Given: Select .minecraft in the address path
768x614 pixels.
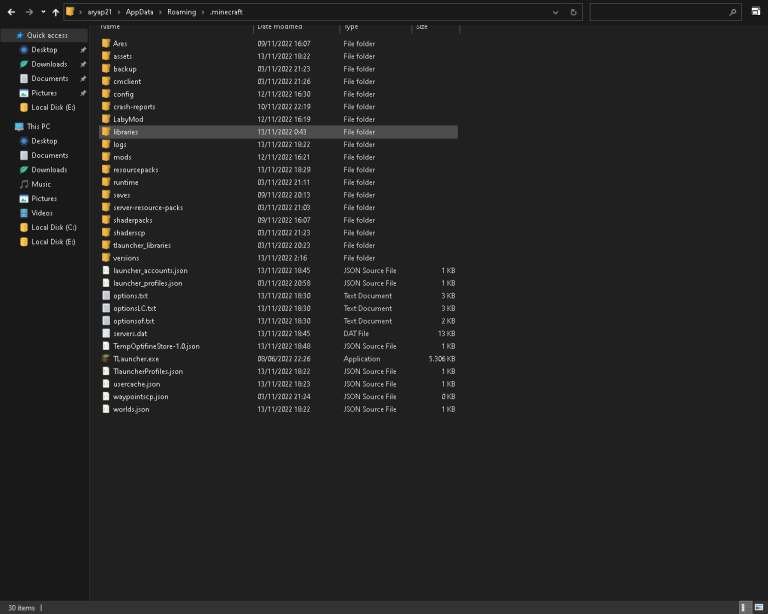Looking at the screenshot, I should tap(226, 12).
